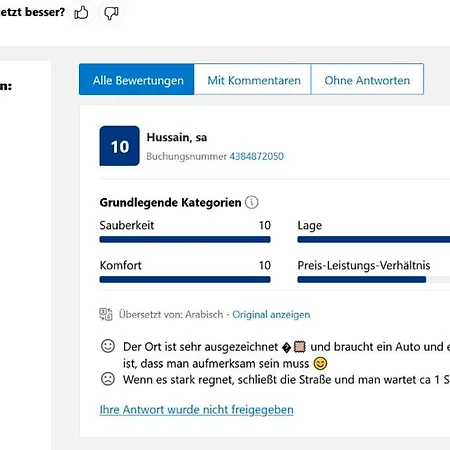Screen dimensions: 450x450
Task: Switch to the Ohne Antworten tab
Action: 367,79
